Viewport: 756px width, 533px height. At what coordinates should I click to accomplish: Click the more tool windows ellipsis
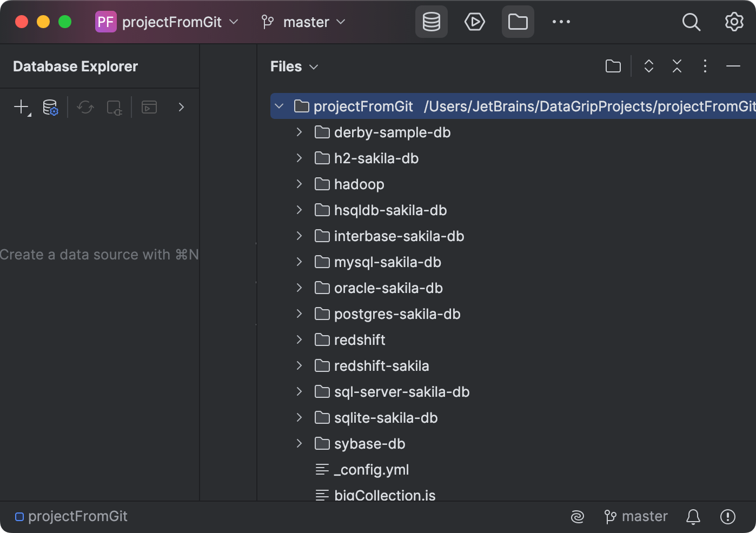561,22
